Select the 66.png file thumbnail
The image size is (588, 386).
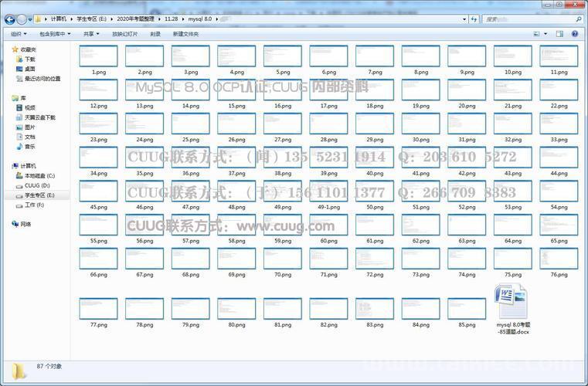99,259
